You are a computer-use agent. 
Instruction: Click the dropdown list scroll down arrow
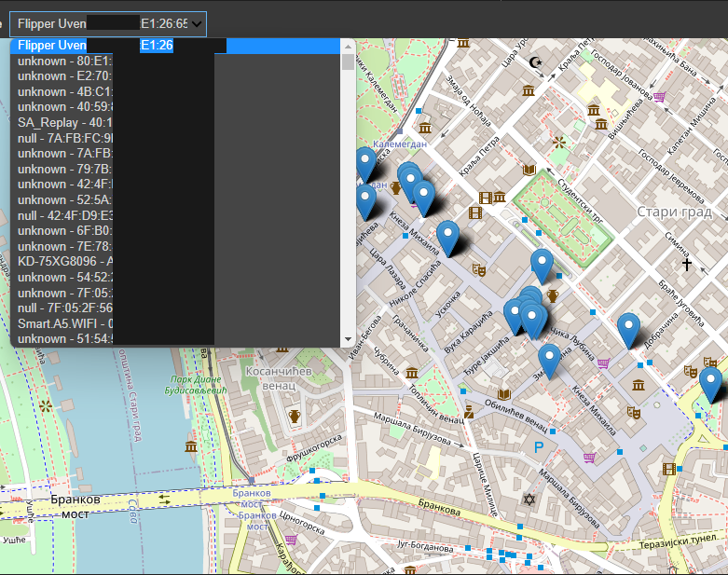tap(348, 339)
